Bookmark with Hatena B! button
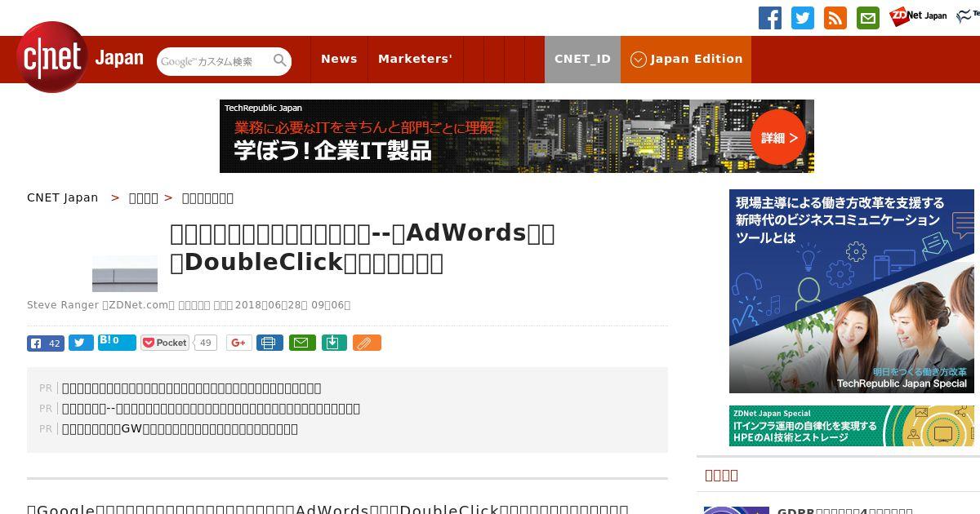 117,342
